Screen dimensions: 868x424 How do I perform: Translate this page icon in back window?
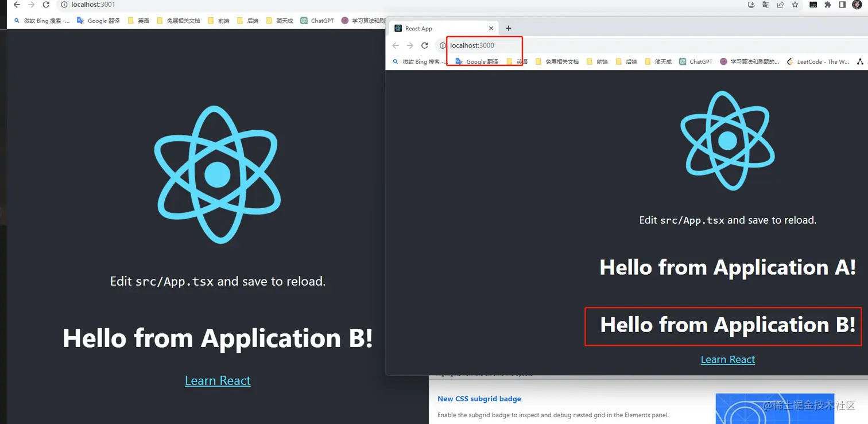click(x=766, y=5)
